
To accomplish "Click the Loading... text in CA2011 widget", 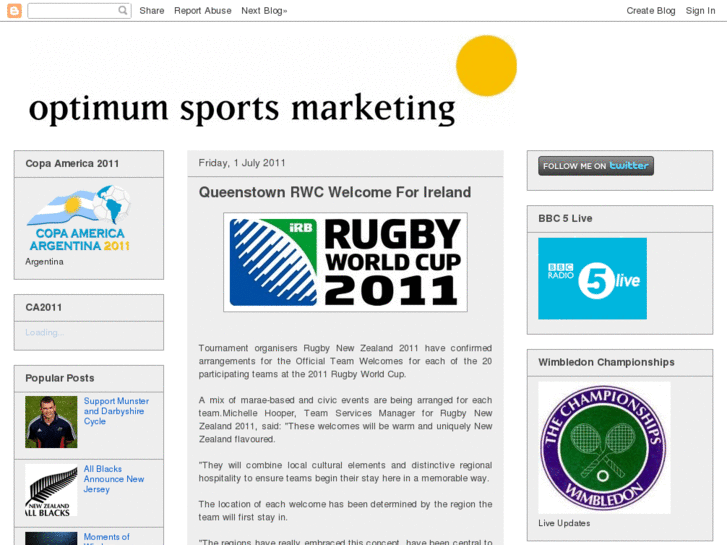I will [45, 333].
